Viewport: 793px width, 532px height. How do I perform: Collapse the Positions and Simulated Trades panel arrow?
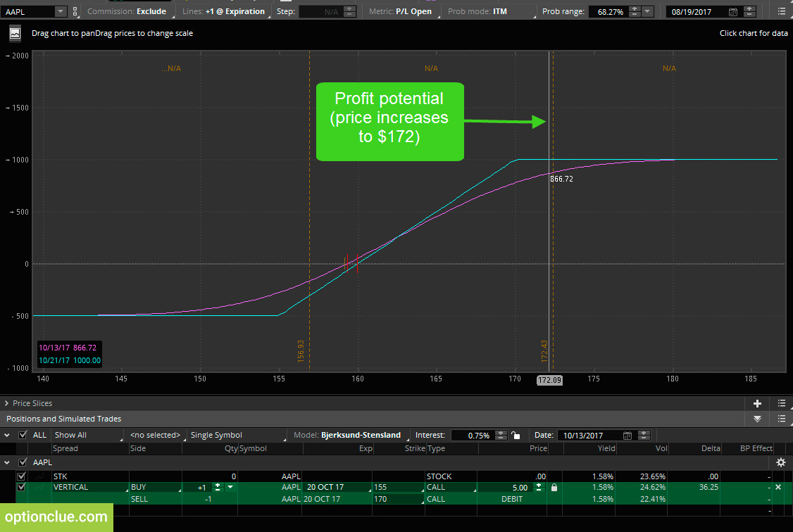click(757, 419)
